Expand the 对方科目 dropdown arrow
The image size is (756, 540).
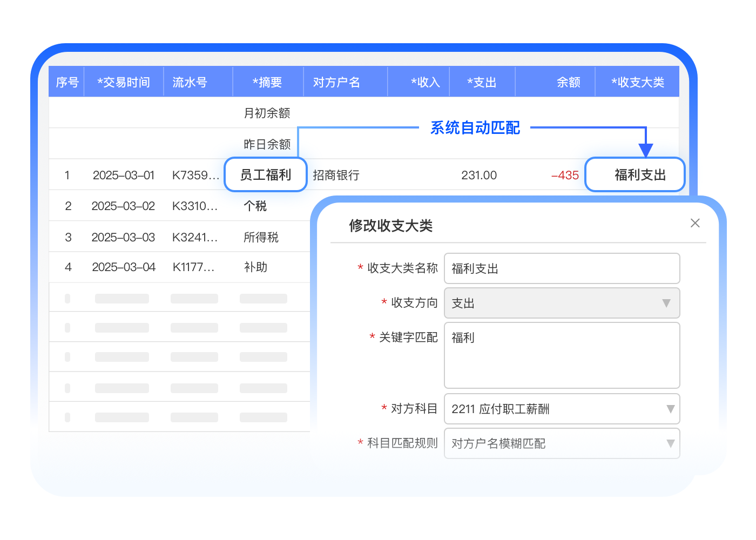[x=670, y=409]
